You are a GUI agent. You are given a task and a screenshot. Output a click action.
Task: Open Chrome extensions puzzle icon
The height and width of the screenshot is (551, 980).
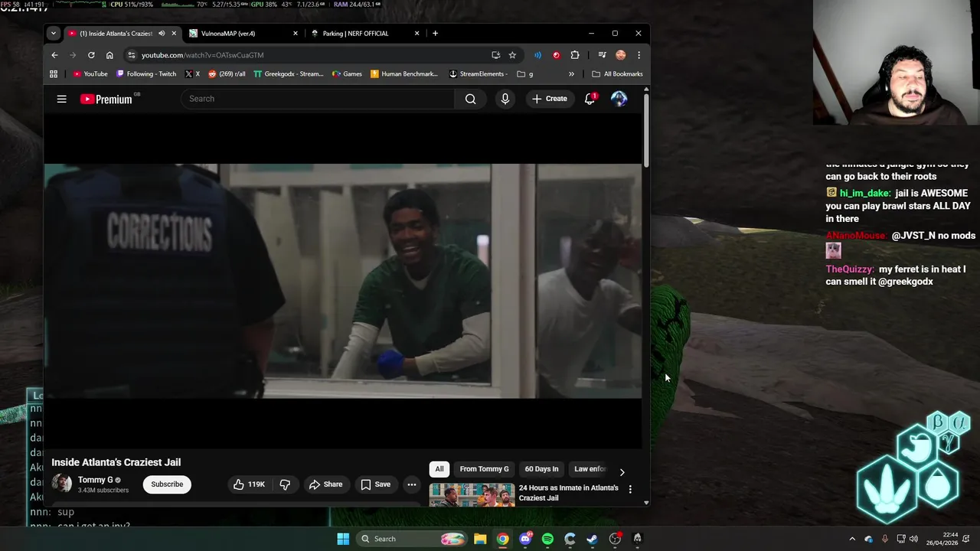(x=575, y=55)
